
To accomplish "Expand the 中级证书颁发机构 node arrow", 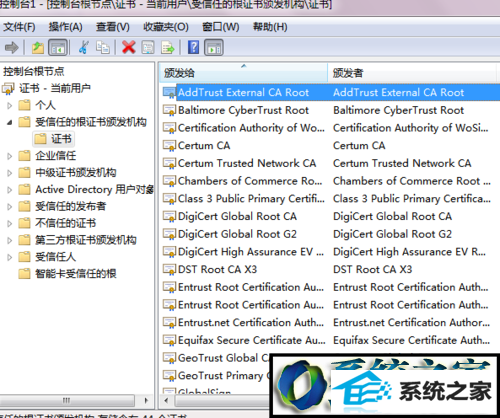I will coord(9,173).
